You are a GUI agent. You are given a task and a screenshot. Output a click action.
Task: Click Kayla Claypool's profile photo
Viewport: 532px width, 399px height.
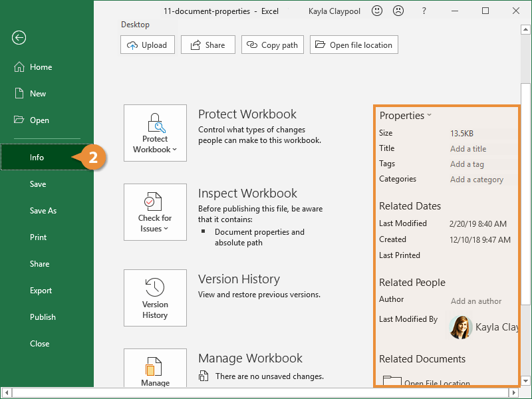coord(460,327)
